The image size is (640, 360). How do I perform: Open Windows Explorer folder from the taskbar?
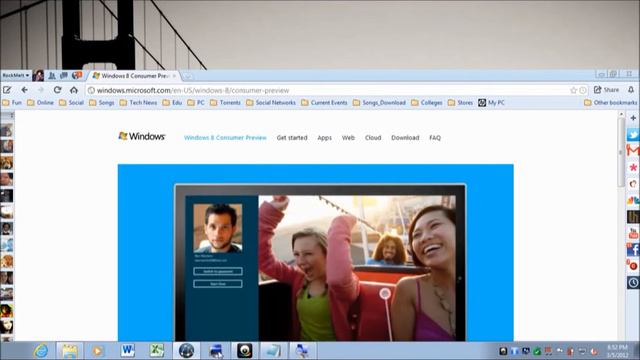69,351
